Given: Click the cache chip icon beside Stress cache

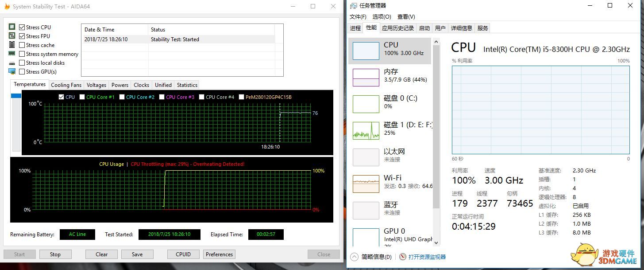Looking at the screenshot, I should coord(12,45).
